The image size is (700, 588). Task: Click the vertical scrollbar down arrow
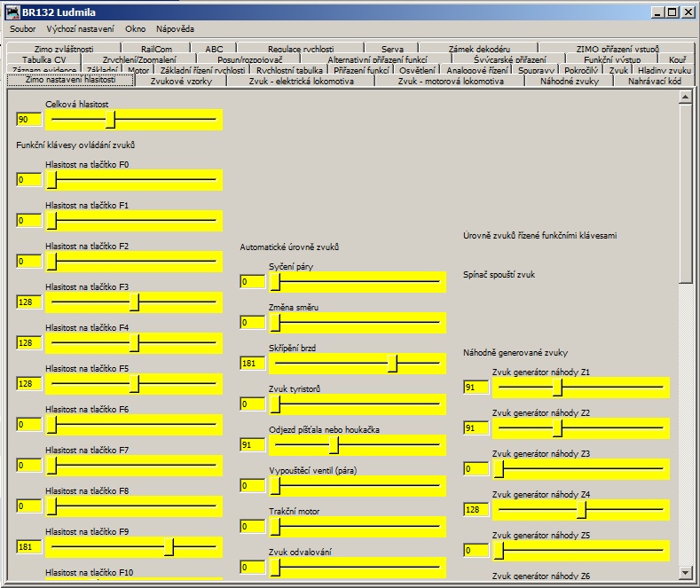click(x=685, y=572)
